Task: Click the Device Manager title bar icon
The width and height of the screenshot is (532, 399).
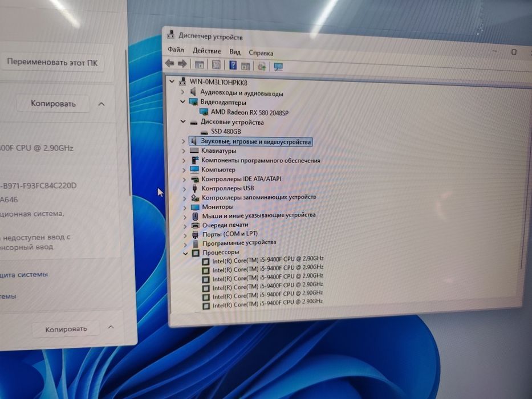Action: 170,35
